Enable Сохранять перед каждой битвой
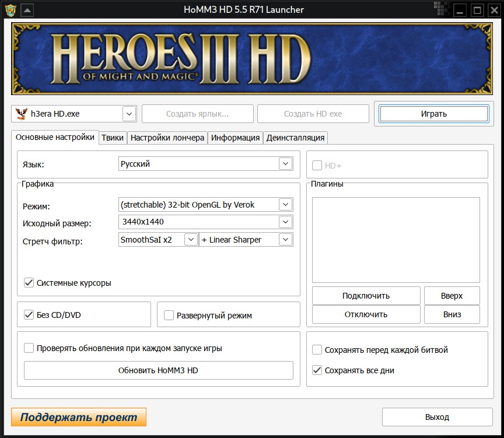504x438 pixels. point(317,349)
